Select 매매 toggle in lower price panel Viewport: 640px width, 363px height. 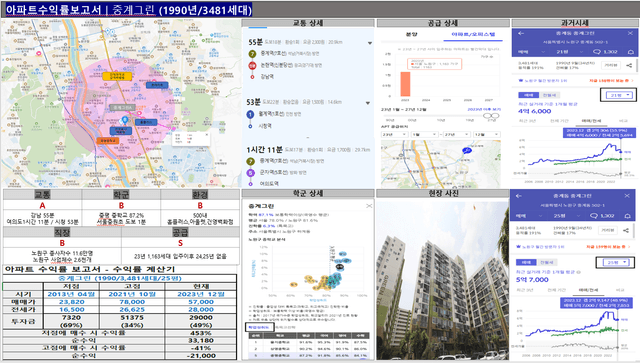(x=526, y=262)
